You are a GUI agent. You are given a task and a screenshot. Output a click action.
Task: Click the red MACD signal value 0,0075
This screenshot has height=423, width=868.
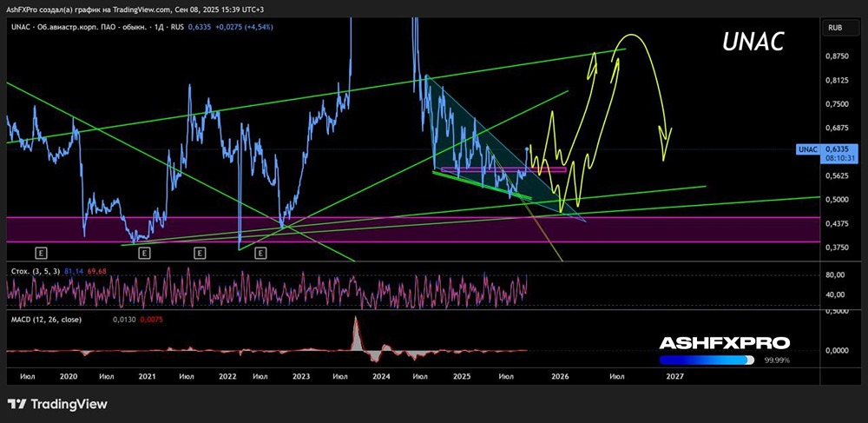[151, 320]
